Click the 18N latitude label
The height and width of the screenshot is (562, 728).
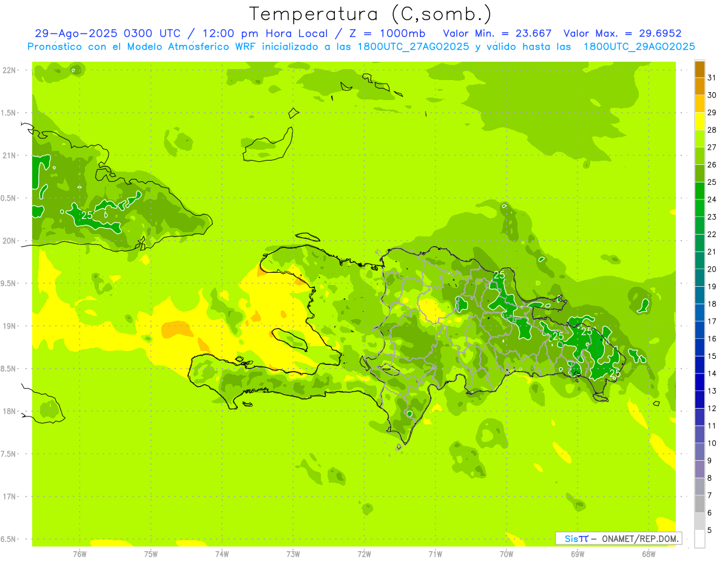point(10,411)
